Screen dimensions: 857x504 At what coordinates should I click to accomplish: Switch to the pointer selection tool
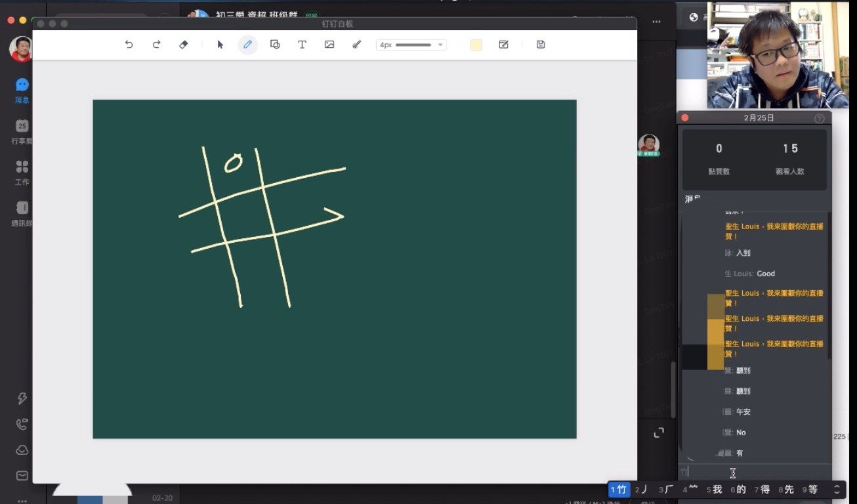[220, 45]
